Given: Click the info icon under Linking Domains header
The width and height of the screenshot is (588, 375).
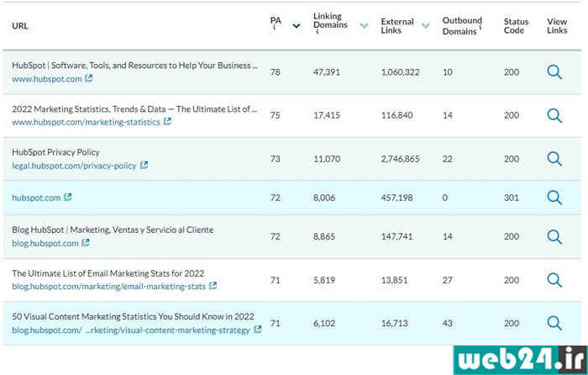Looking at the screenshot, I should (x=317, y=32).
